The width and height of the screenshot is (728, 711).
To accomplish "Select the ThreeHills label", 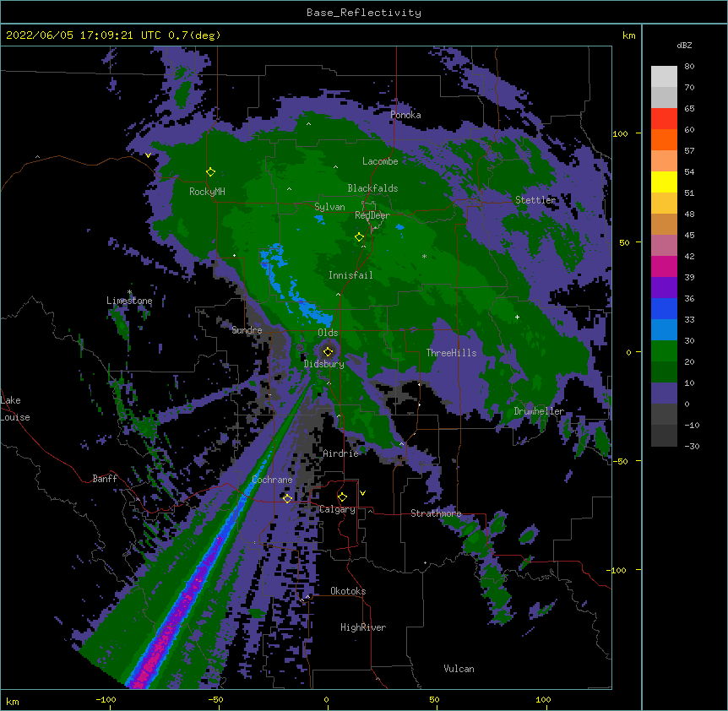I will 451,353.
